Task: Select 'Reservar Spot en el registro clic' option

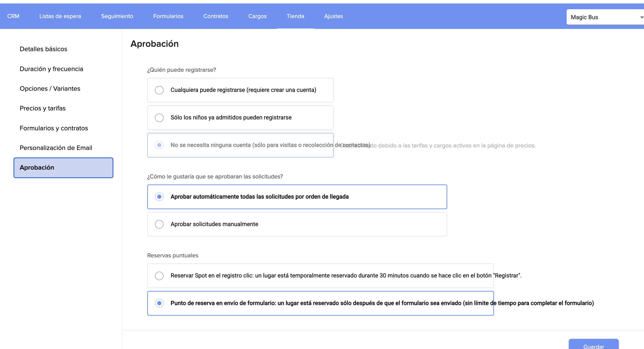Action: 159,276
